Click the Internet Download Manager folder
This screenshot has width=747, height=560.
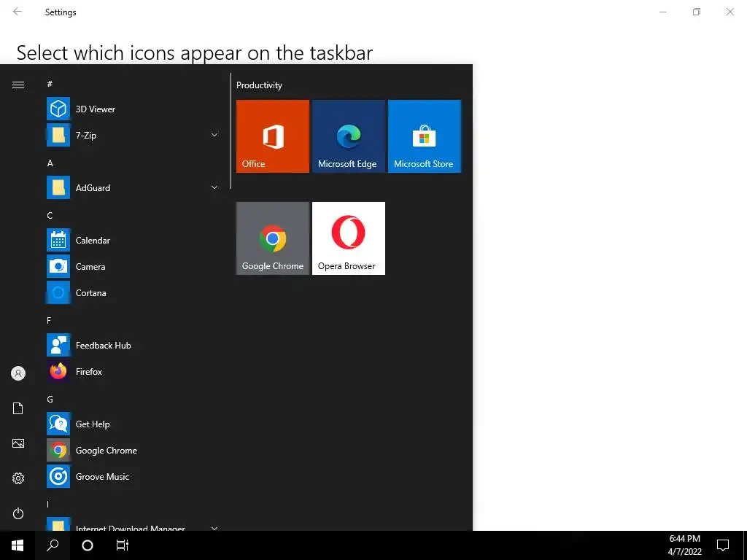coord(133,525)
